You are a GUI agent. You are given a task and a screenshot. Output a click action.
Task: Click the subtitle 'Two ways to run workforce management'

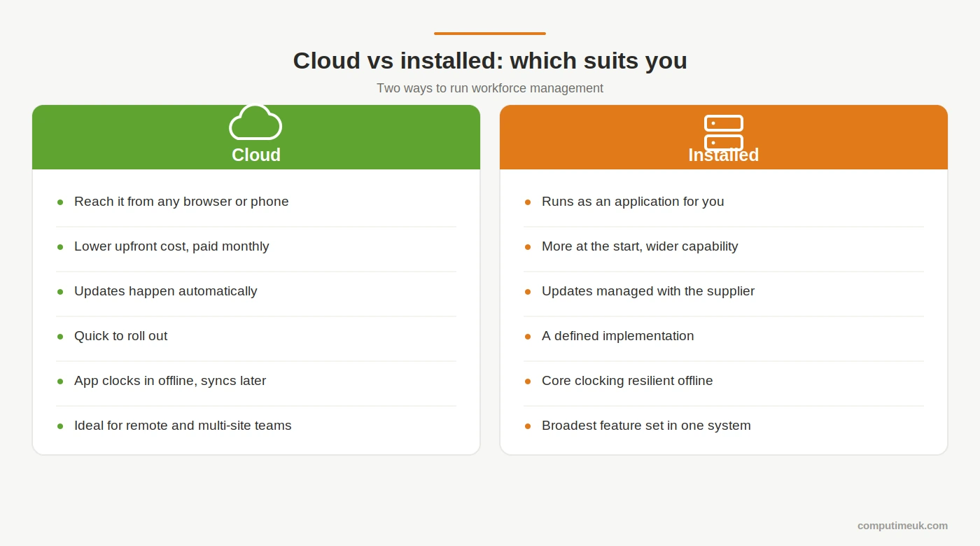[490, 88]
